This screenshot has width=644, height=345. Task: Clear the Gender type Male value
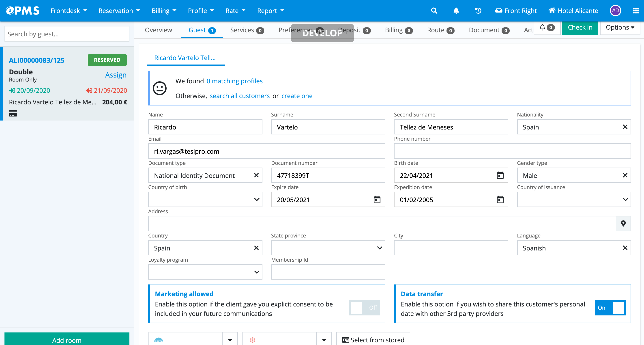pos(625,175)
